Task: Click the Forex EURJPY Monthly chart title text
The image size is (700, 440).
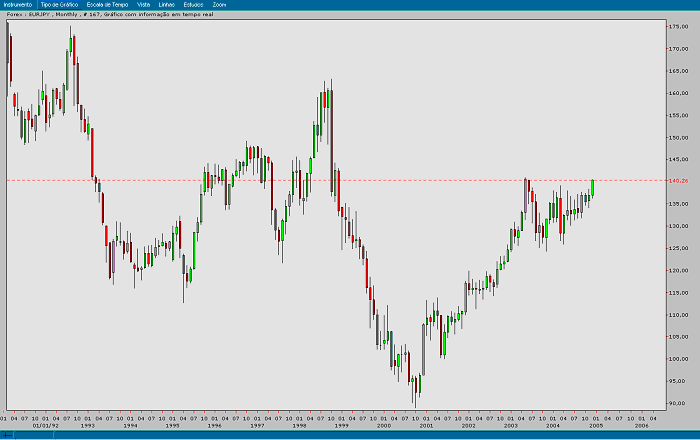Action: coord(110,14)
